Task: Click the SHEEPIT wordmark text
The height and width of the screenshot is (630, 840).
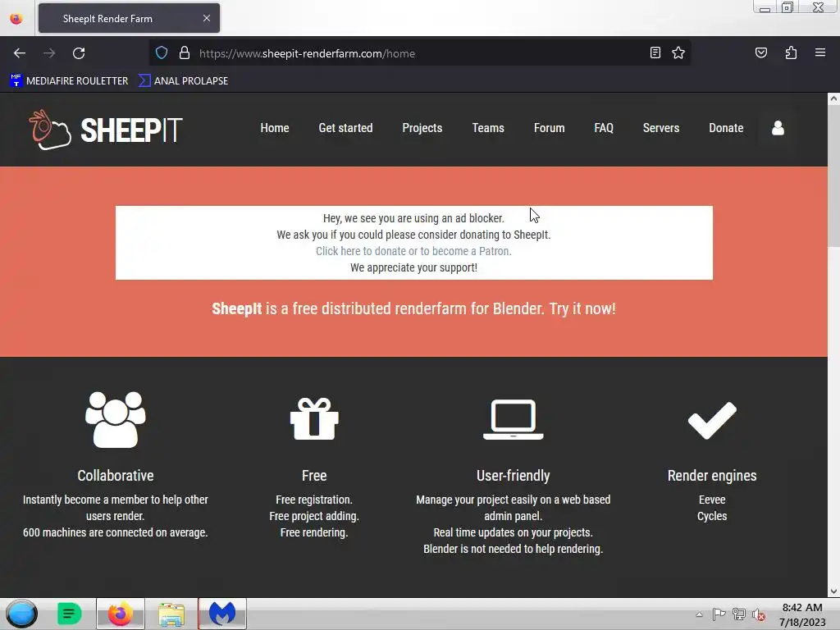Action: (131, 130)
